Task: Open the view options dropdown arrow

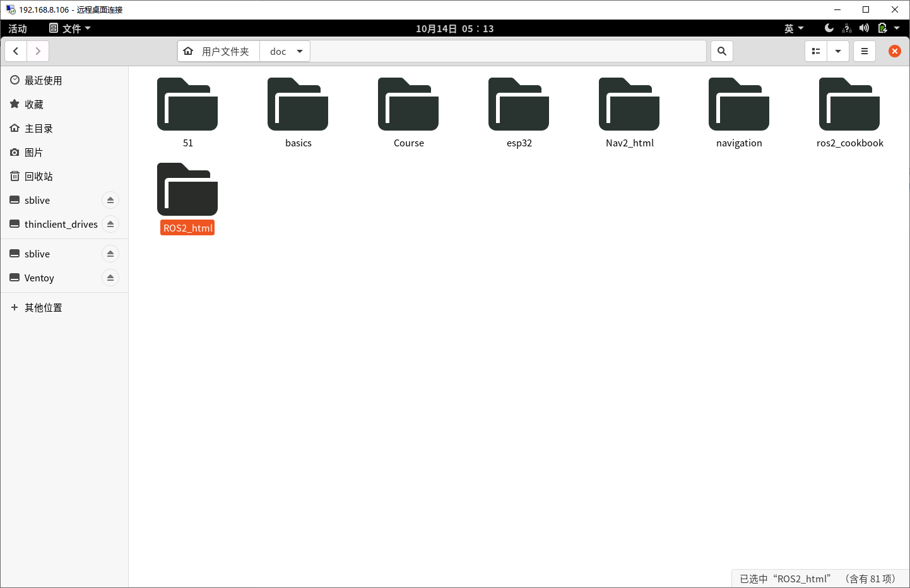Action: [838, 51]
